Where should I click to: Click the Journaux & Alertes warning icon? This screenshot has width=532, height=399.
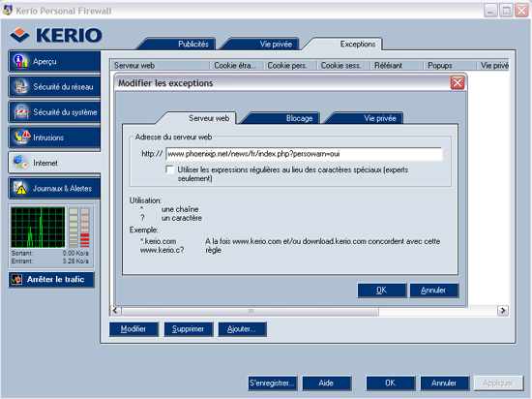pyautogui.click(x=19, y=188)
